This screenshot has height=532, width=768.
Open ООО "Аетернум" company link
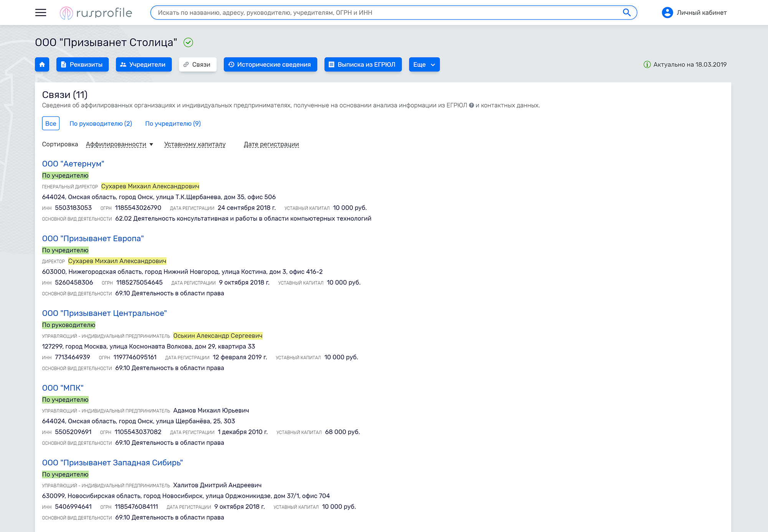[73, 164]
